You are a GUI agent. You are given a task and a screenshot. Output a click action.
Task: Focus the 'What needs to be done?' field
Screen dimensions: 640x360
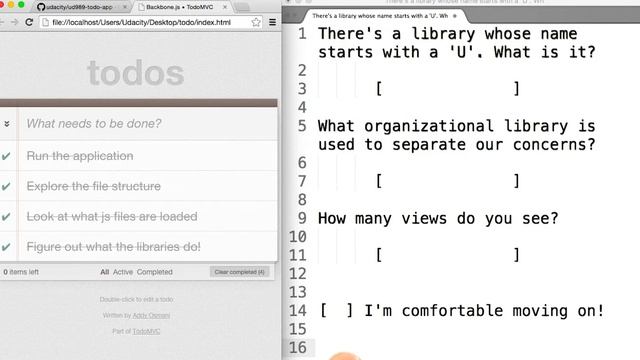pyautogui.click(x=148, y=124)
